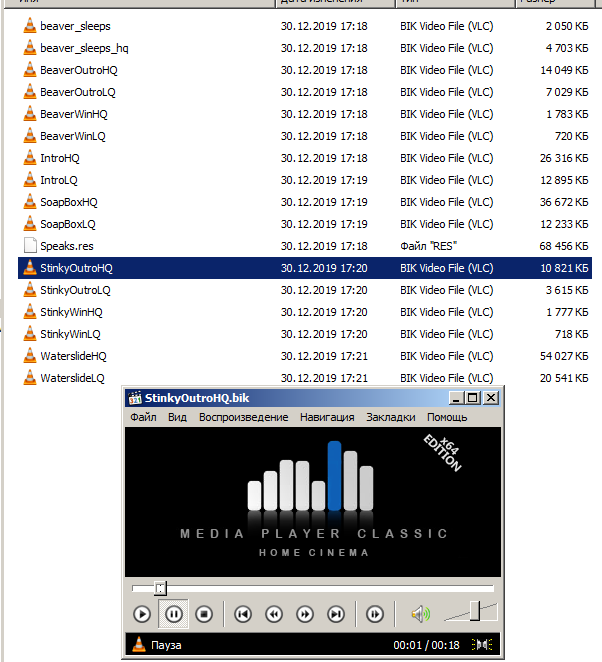Click the WaterslideLQ file icon
Image resolution: width=602 pixels, height=662 pixels.
(30, 377)
